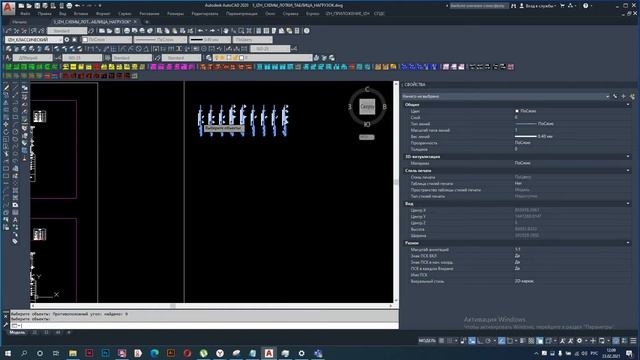Toggle ortho mode in status bar

point(480,340)
